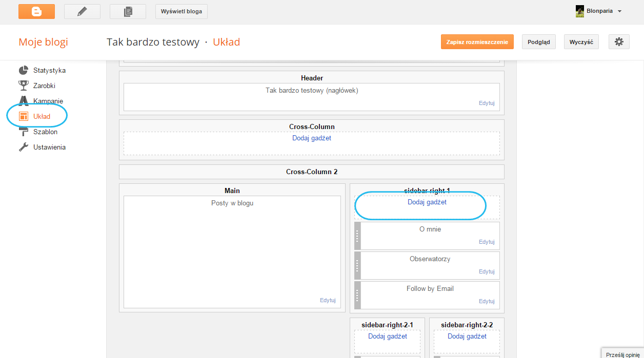Screen dimensions: 644x358
Task: Click the Prześlij opinię feedback button
Action: click(x=622, y=354)
